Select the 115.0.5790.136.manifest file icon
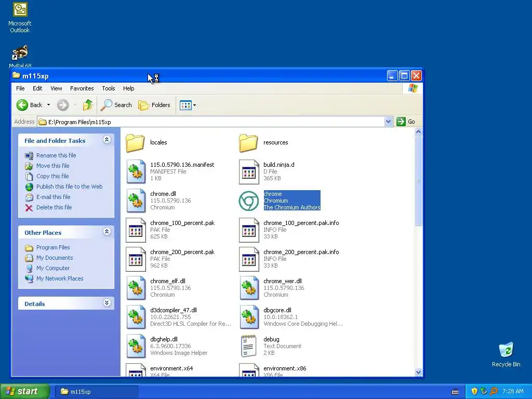The width and height of the screenshot is (532, 399). (x=136, y=172)
